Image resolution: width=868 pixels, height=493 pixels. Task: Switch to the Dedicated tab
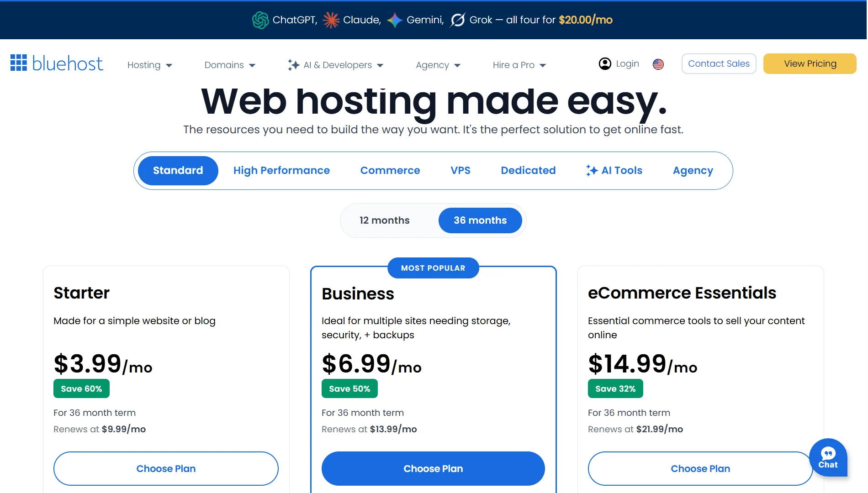point(528,171)
